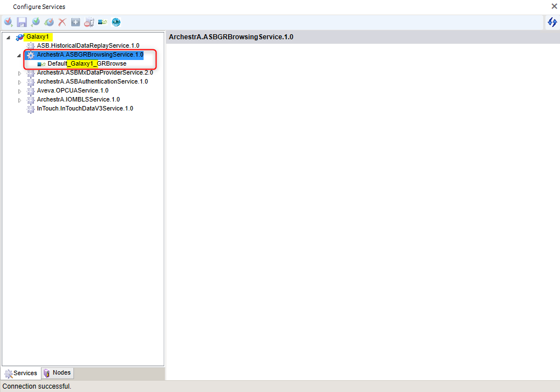Screen dimensions: 560x392
Task: Close the Configure Services window
Action: 554,6
